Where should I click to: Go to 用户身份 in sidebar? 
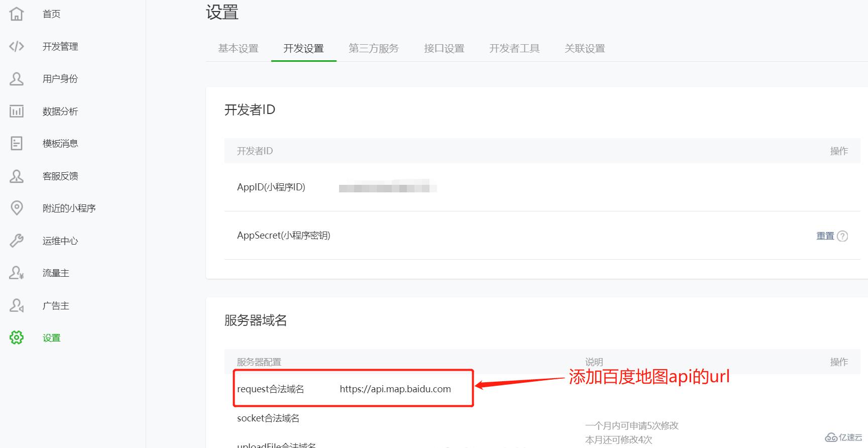(60, 79)
